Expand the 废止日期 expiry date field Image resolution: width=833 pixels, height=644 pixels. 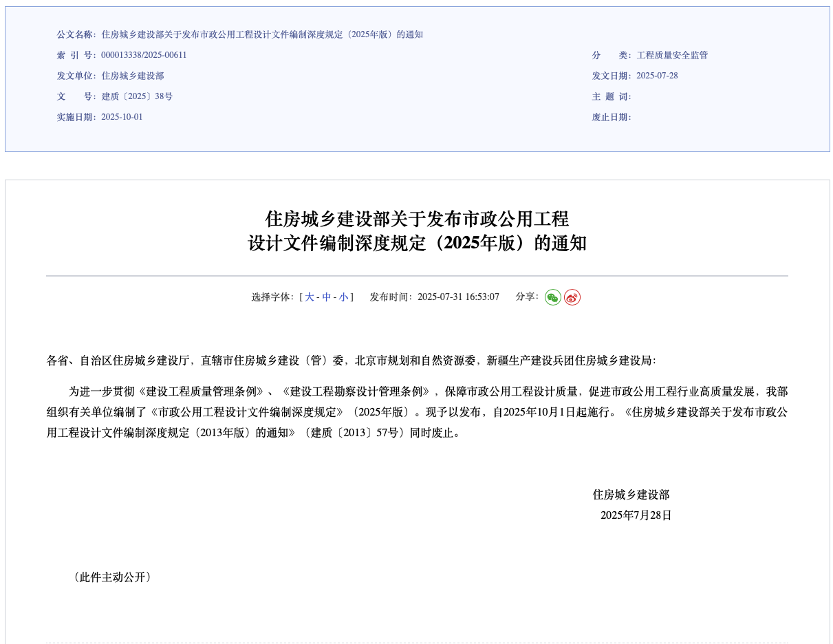(x=613, y=117)
